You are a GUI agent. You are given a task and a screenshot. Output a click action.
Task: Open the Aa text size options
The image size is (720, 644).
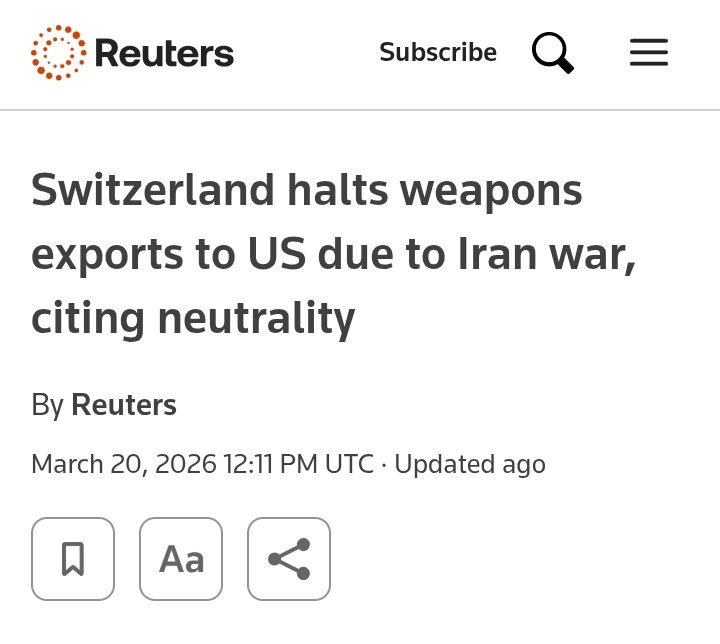point(181,559)
